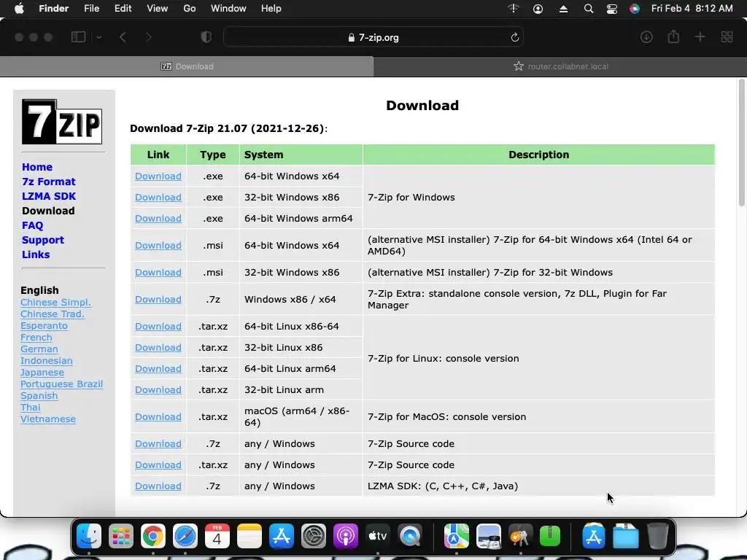
Task: Download the LZMA SDK .7z file
Action: click(x=158, y=486)
